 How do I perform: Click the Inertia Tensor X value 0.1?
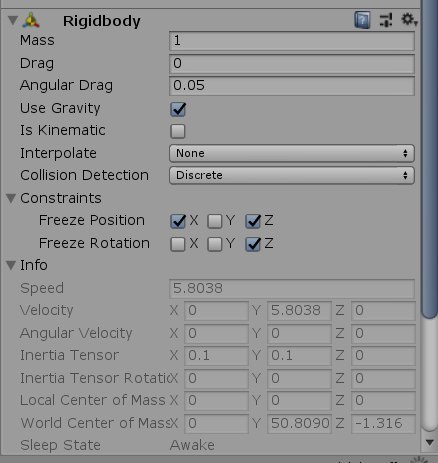[x=216, y=355]
